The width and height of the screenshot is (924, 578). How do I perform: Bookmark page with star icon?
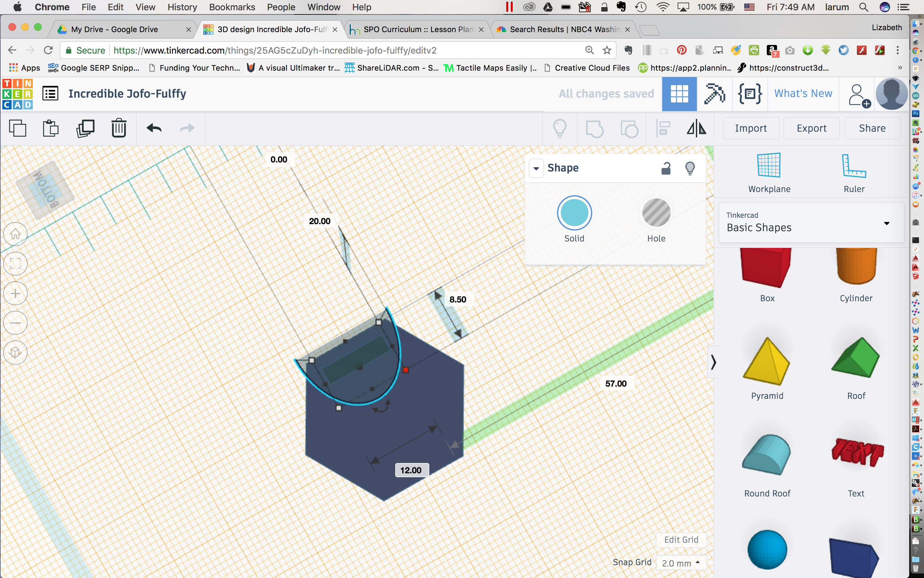point(607,50)
